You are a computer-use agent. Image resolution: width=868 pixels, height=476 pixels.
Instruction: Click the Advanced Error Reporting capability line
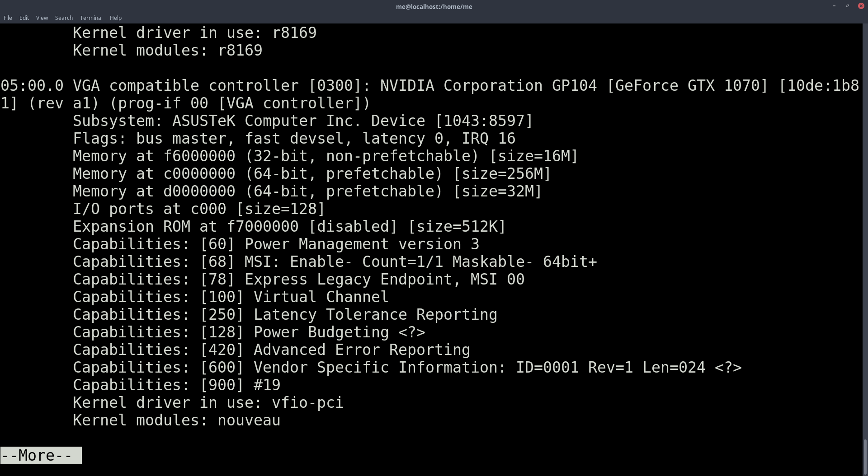click(x=271, y=349)
